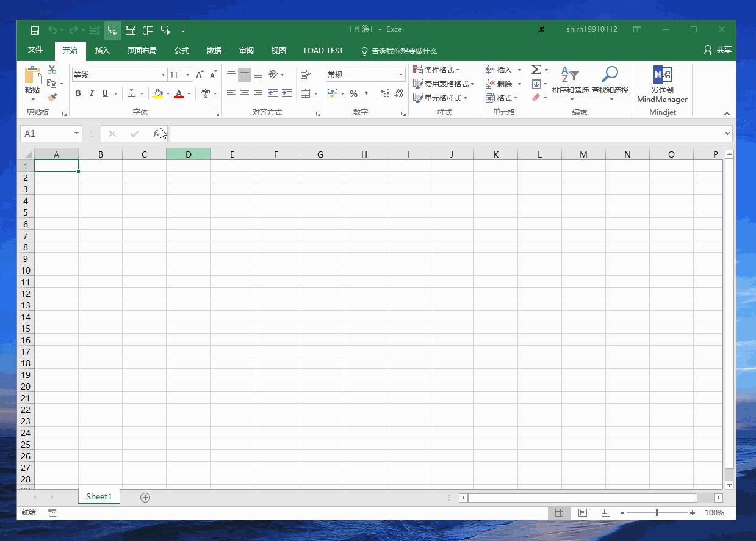Increase decimal places

point(385,93)
